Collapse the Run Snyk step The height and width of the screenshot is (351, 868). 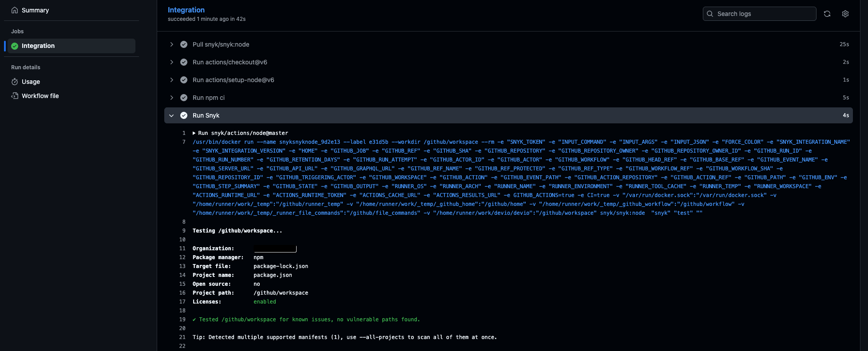(171, 115)
